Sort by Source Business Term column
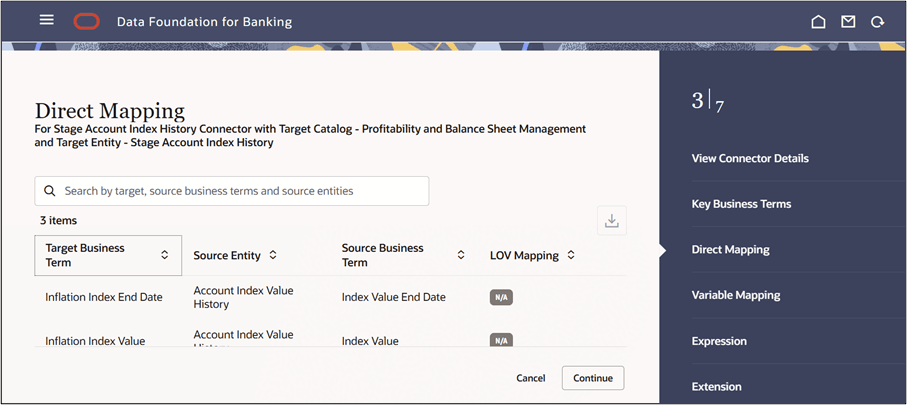 pyautogui.click(x=461, y=255)
